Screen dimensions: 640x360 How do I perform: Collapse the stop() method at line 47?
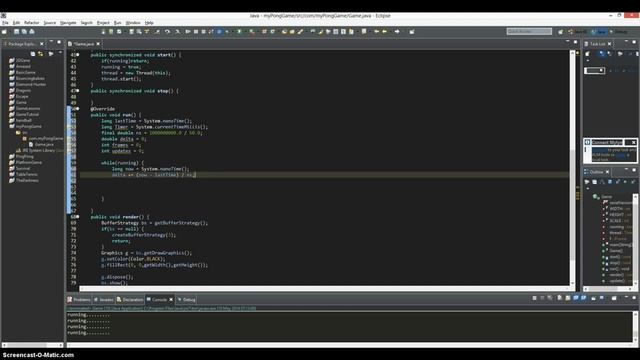pos(78,91)
